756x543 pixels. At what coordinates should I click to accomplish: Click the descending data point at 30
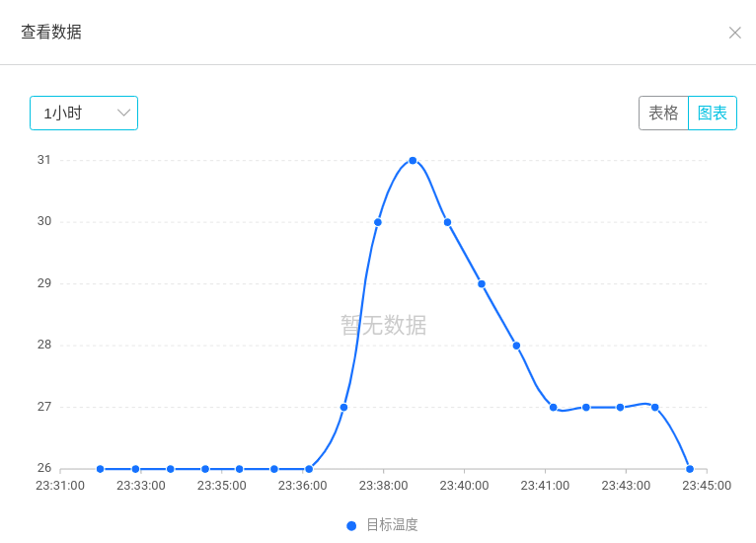[447, 222]
